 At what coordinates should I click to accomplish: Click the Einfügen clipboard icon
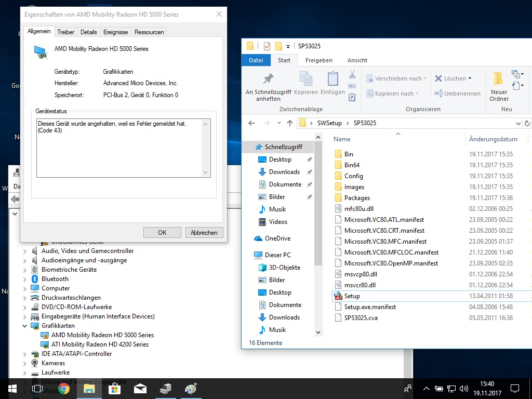coord(332,79)
